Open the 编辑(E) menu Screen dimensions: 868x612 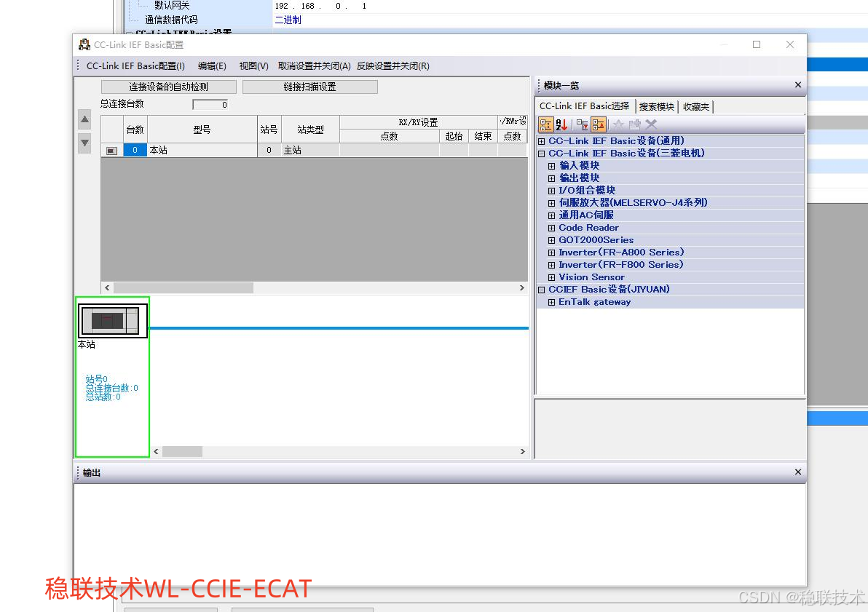[212, 65]
